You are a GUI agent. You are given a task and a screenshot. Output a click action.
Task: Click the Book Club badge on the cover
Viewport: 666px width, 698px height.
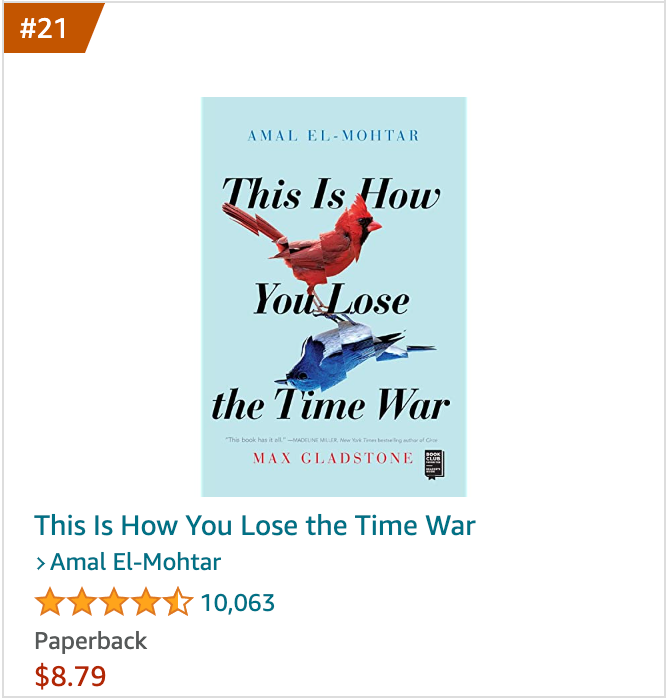[434, 465]
